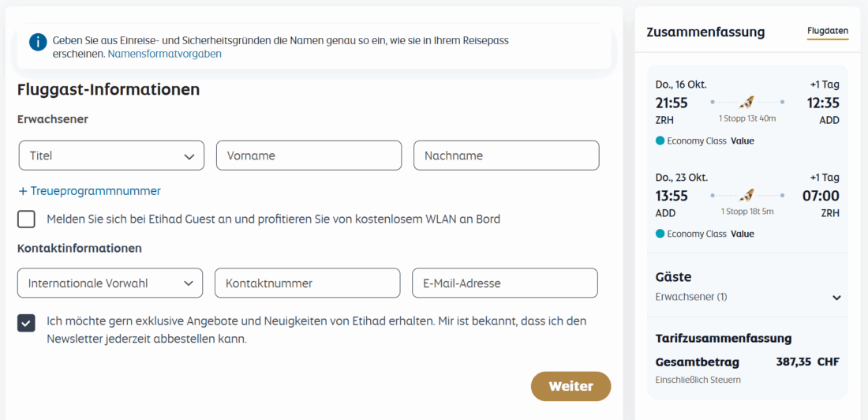Viewport: 868px width, 420px height.
Task: Click the Gesamtbetrag 387,35 CHF amount
Action: pos(807,362)
